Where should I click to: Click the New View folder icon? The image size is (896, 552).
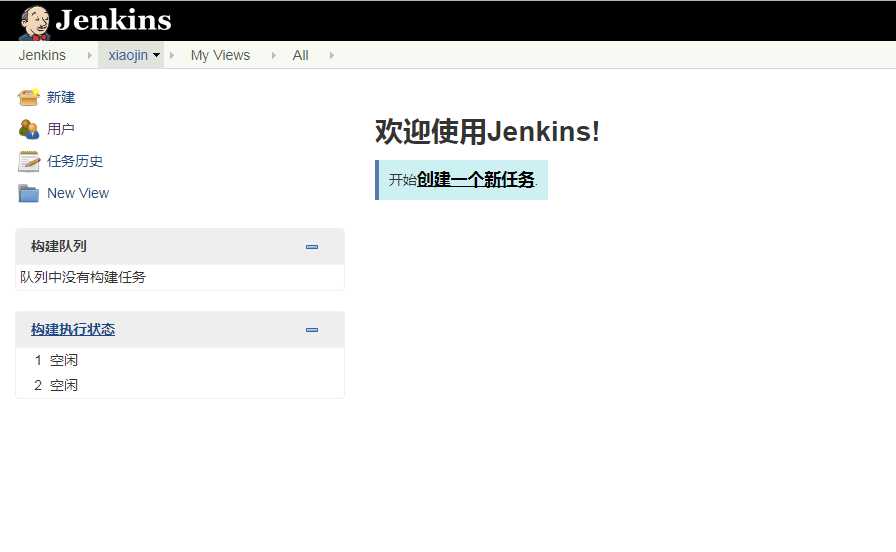click(x=29, y=193)
